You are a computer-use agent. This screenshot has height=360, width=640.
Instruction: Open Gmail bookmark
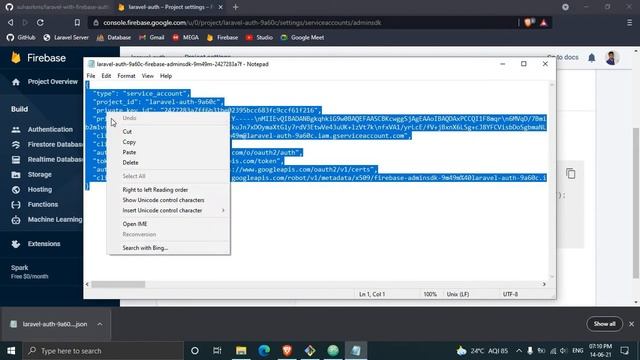[x=152, y=38]
